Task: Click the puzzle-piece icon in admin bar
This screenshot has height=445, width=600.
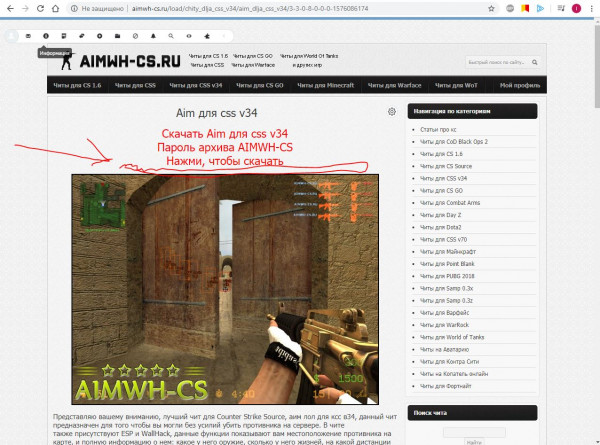Action: coord(207,36)
